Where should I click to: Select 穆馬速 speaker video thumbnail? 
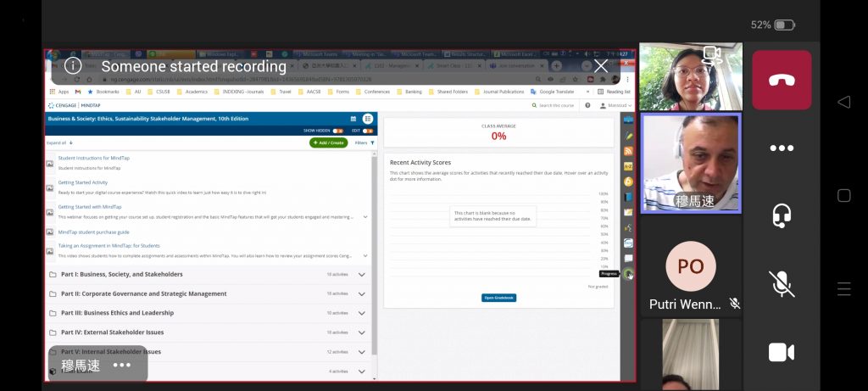click(x=691, y=163)
